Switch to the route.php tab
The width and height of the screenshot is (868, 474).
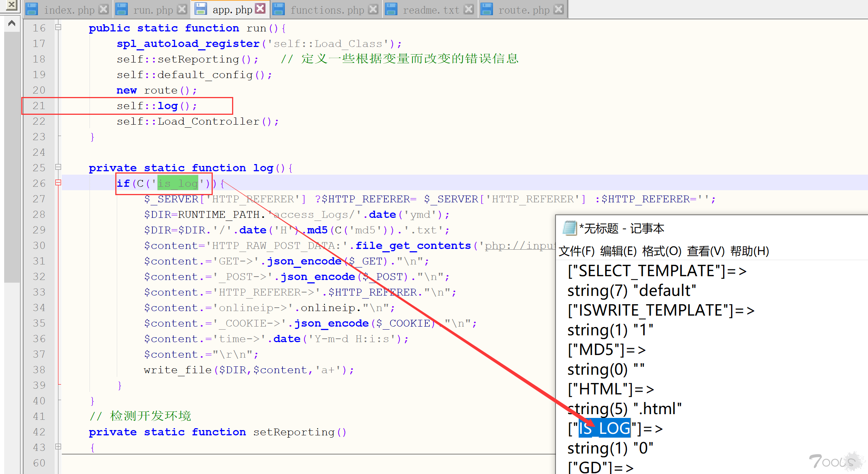point(524,10)
